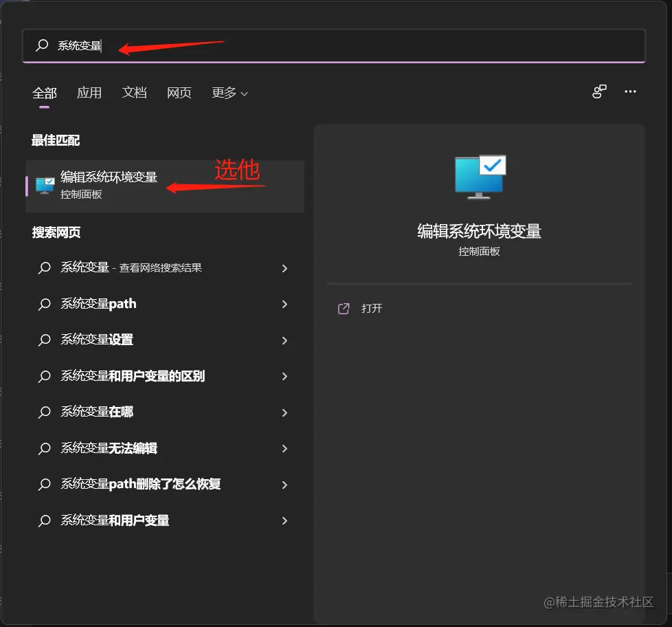Click search icon beside 系统变量和用户变量的区别
Image resolution: width=672 pixels, height=627 pixels.
(45, 377)
